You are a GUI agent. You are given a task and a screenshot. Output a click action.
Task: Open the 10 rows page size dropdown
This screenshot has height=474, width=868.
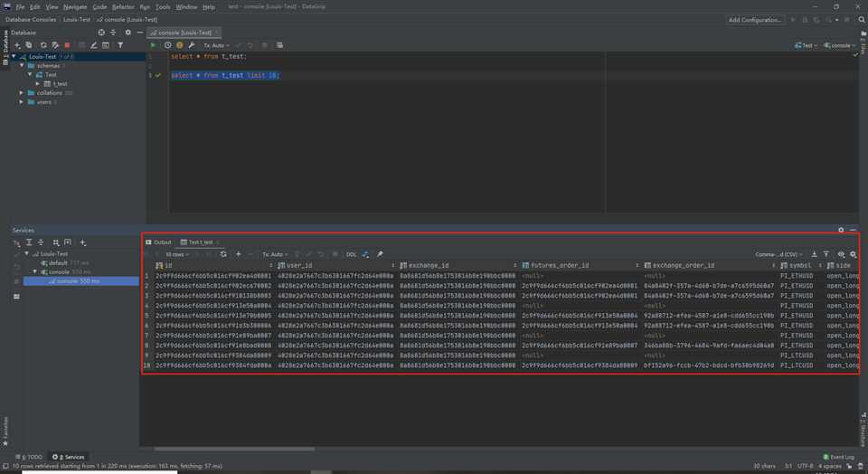(177, 254)
